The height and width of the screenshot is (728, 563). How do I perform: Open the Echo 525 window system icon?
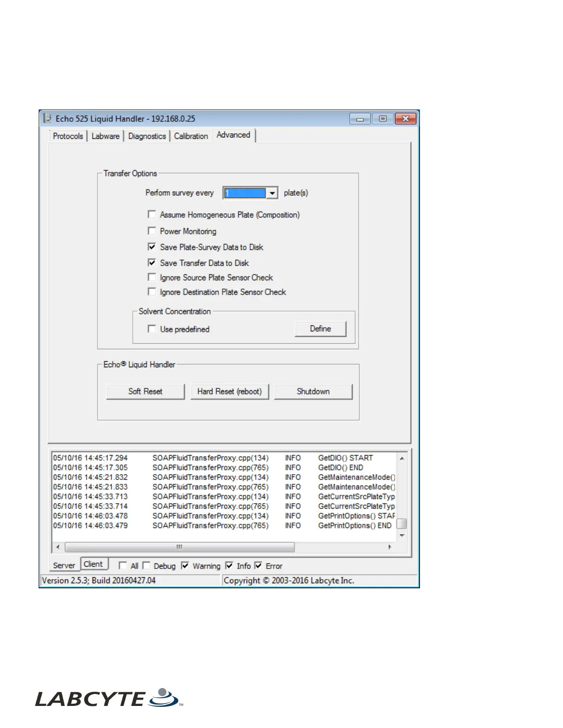click(x=47, y=119)
